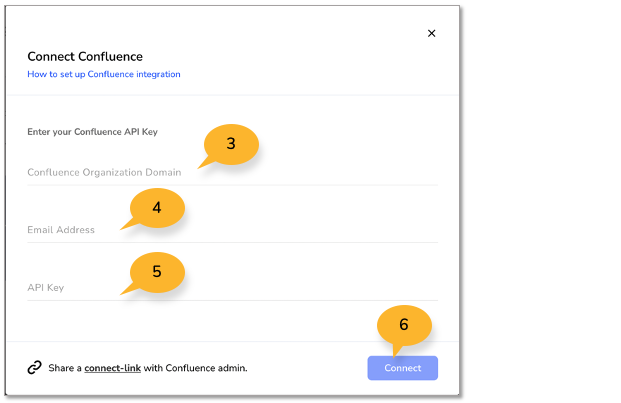
Task: Click the chain link icon beside Share
Action: [x=34, y=367]
